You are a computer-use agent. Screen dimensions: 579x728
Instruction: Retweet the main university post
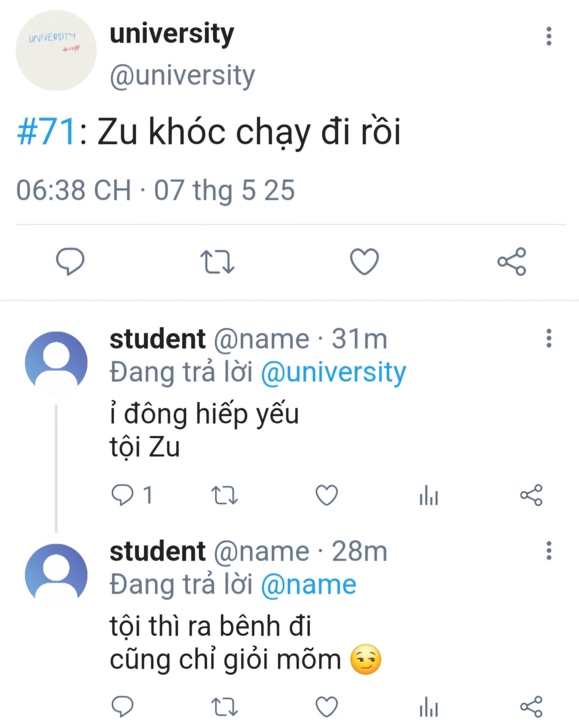217,261
